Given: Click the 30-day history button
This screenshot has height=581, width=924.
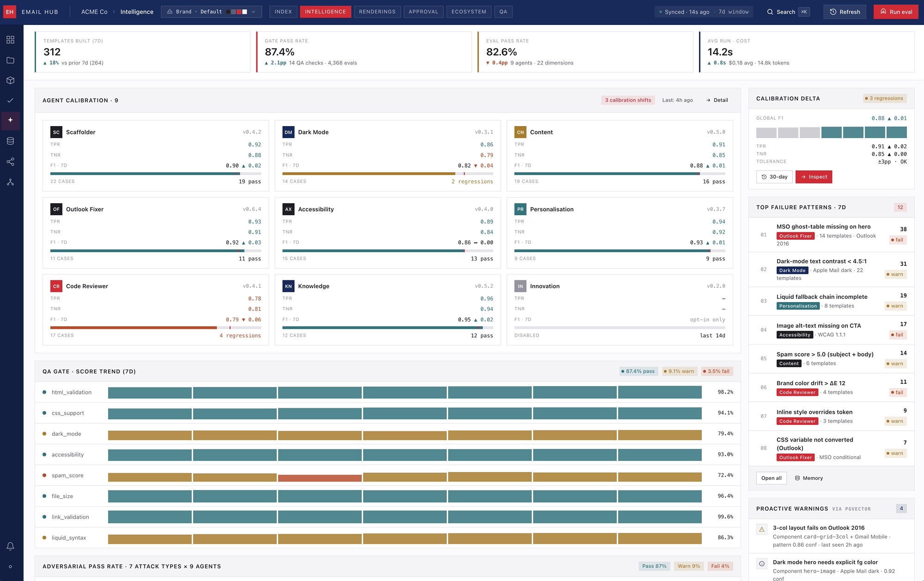Looking at the screenshot, I should [x=774, y=177].
